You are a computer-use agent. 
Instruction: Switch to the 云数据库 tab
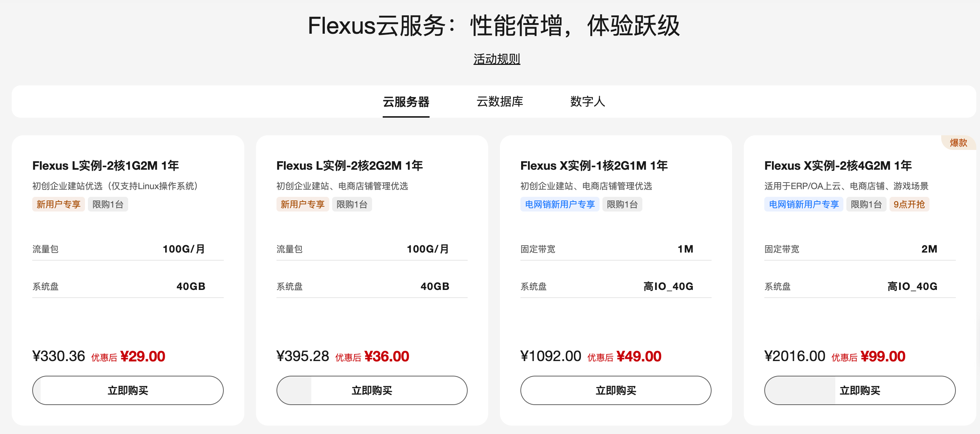click(x=500, y=102)
